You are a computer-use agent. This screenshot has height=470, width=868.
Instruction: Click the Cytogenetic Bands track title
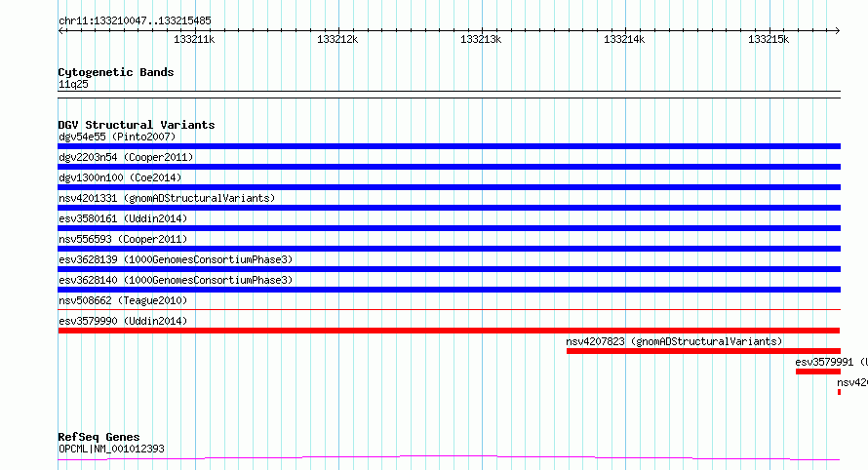pyautogui.click(x=116, y=72)
